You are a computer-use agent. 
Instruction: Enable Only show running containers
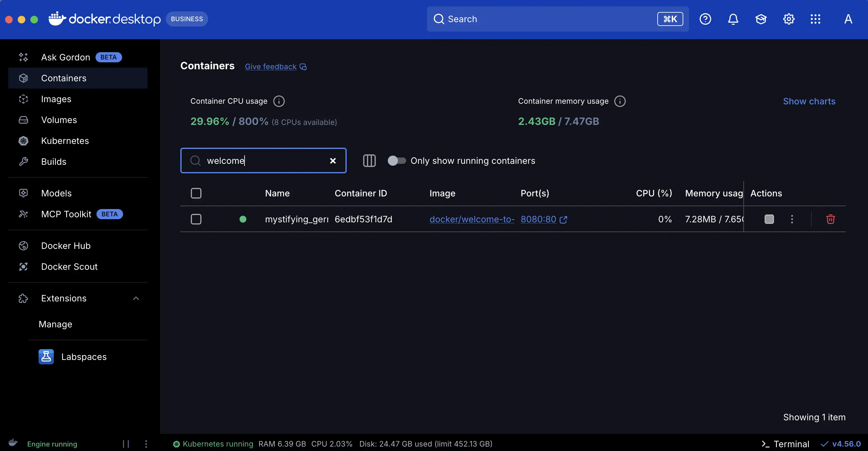pos(397,161)
